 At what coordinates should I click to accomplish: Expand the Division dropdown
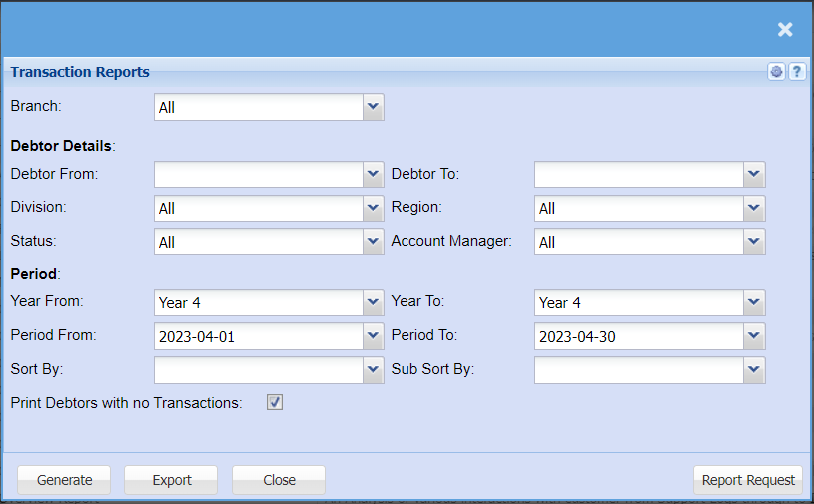(373, 208)
